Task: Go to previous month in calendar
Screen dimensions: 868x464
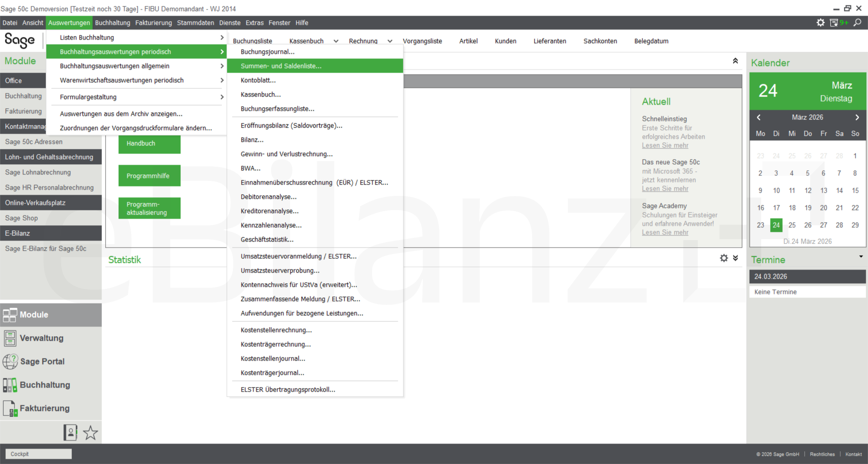Action: (759, 117)
